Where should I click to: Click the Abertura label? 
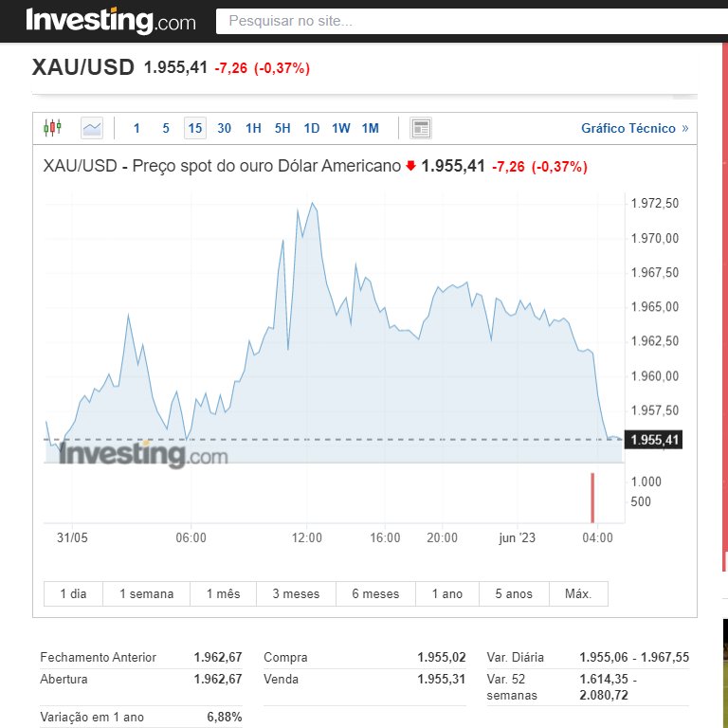pyautogui.click(x=64, y=680)
